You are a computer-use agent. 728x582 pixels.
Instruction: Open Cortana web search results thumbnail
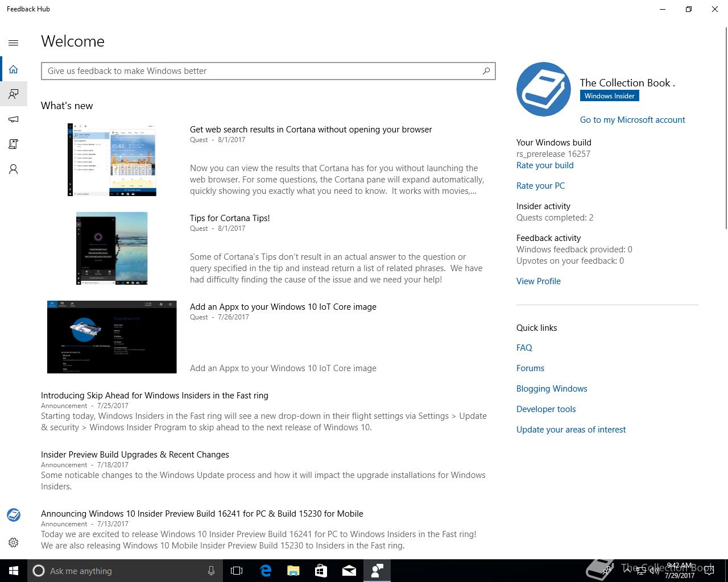click(x=111, y=160)
